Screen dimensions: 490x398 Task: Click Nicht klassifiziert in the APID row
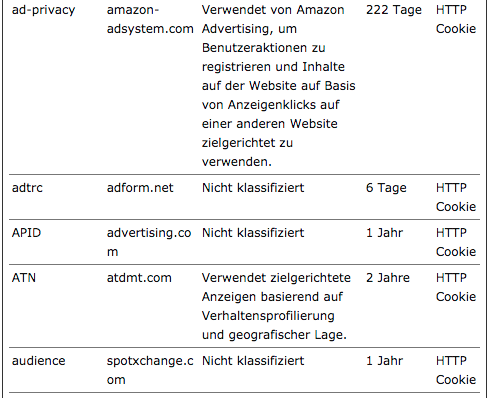click(253, 233)
